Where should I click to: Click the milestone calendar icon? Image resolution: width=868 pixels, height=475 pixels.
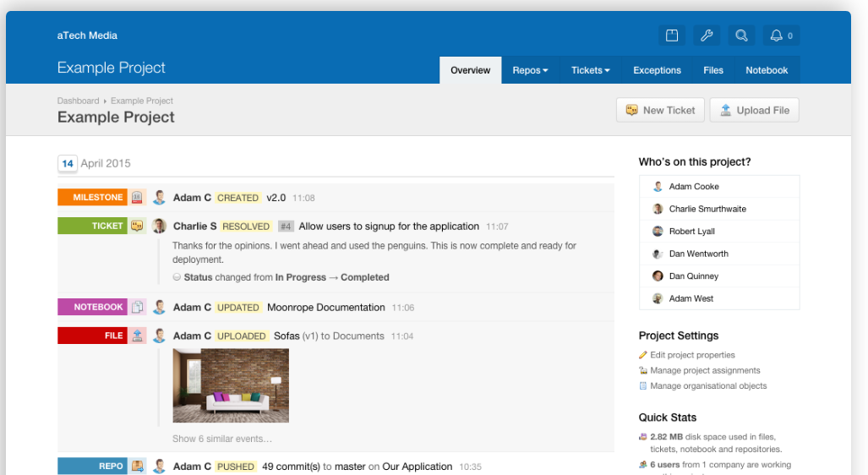137,197
